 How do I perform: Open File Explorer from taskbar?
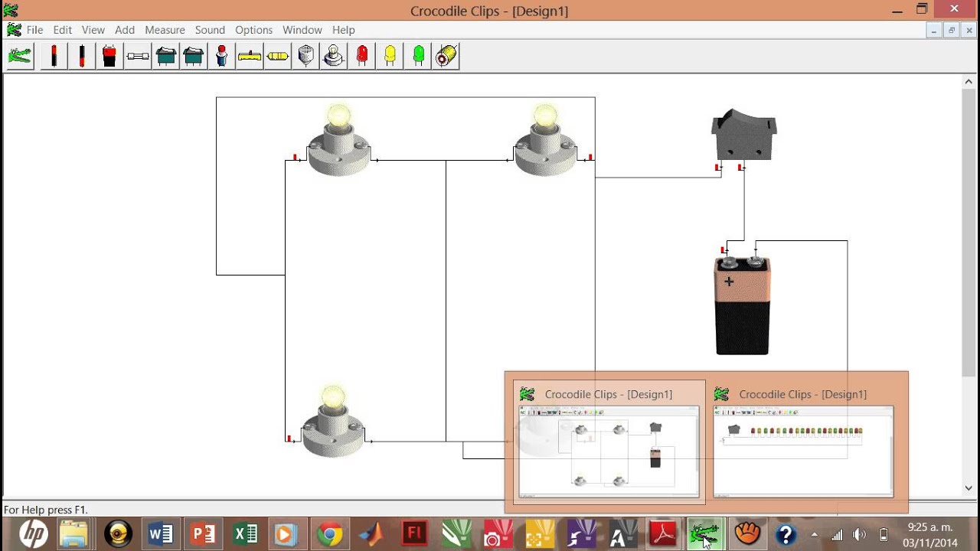[74, 533]
